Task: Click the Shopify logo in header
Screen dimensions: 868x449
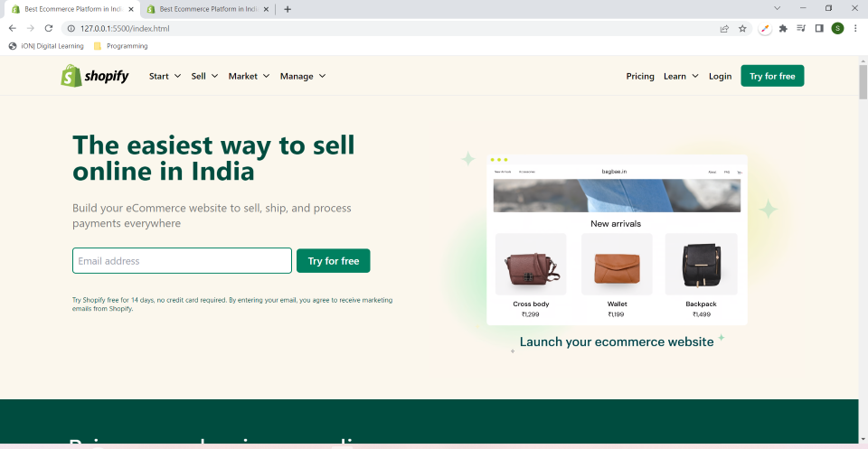Action: pyautogui.click(x=95, y=76)
